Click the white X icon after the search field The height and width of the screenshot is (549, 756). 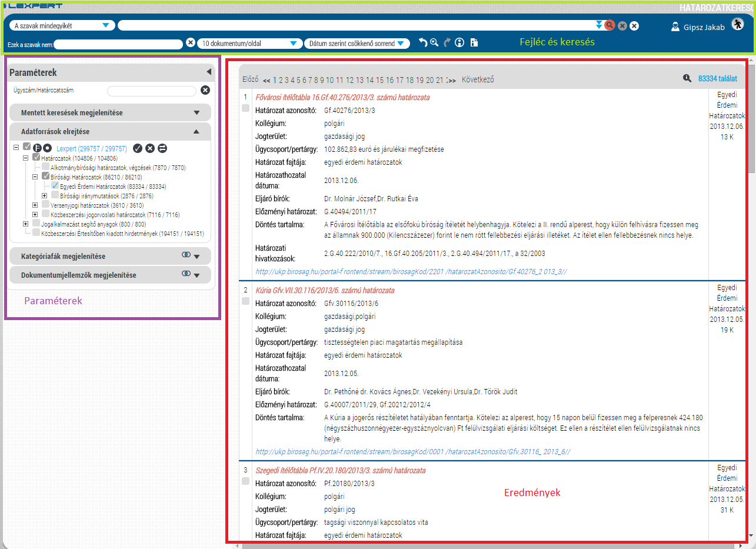pos(634,26)
